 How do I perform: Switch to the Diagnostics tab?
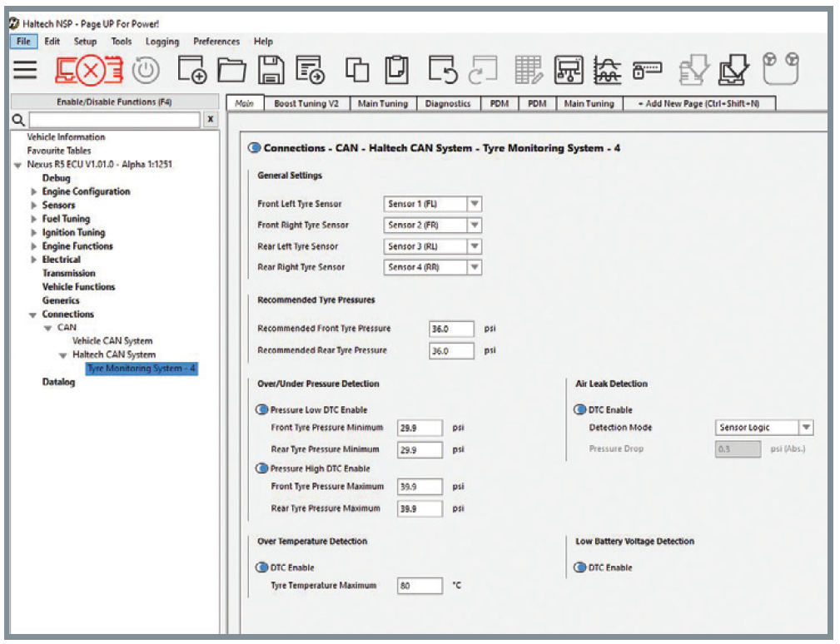pos(448,104)
